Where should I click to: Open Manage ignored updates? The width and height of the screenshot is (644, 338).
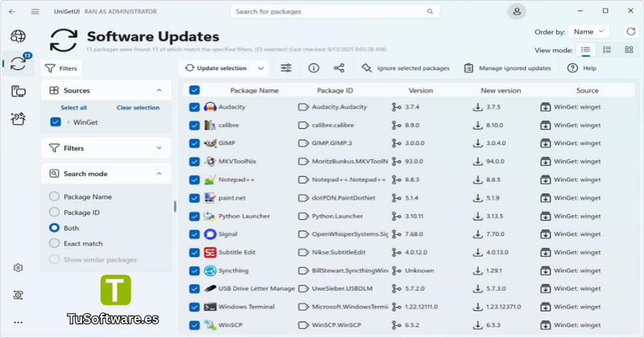[507, 68]
